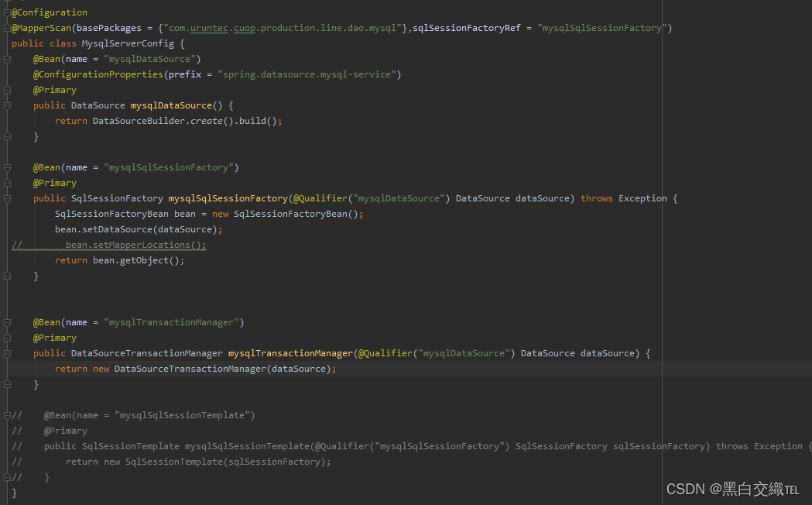Click "mysqlSqlSessionFactory" string in @MapperScan line
This screenshot has width=812, height=505.
tap(602, 28)
